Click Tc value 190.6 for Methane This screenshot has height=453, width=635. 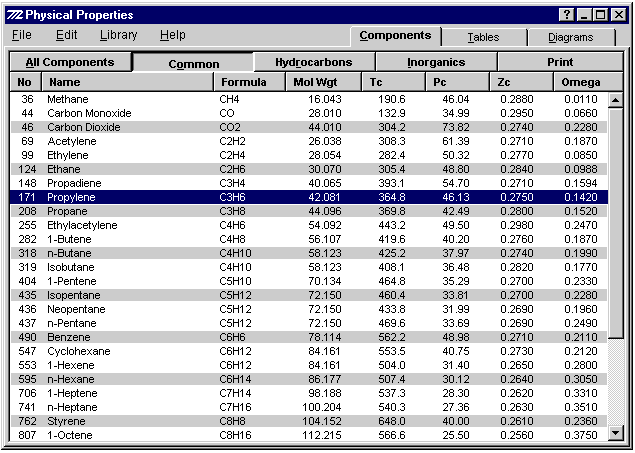(x=392, y=99)
